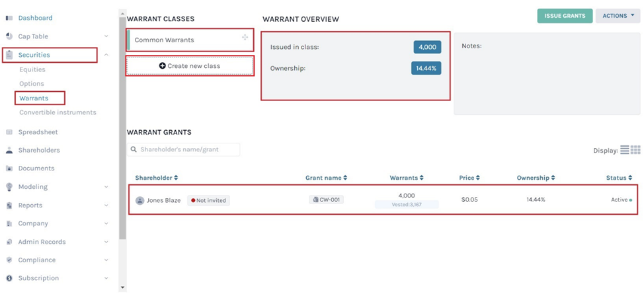
Task: Select the Common Warrants class
Action: [190, 40]
